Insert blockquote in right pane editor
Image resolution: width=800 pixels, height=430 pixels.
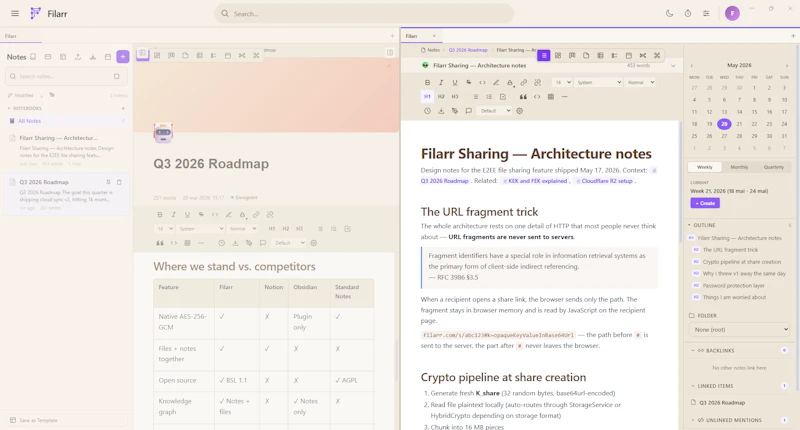tap(523, 96)
